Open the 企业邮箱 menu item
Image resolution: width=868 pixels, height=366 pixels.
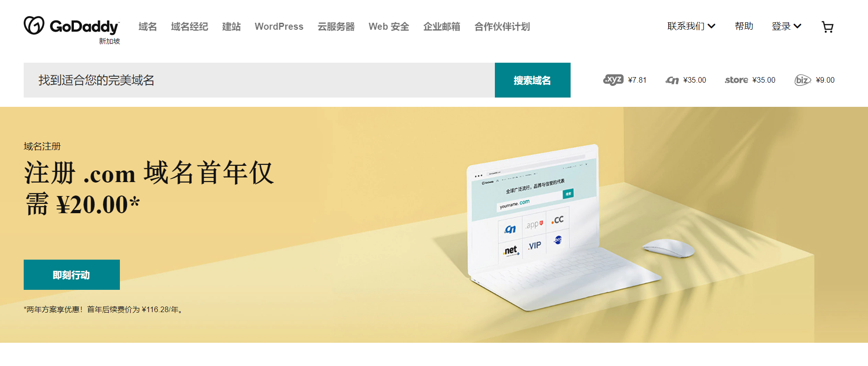pos(442,26)
